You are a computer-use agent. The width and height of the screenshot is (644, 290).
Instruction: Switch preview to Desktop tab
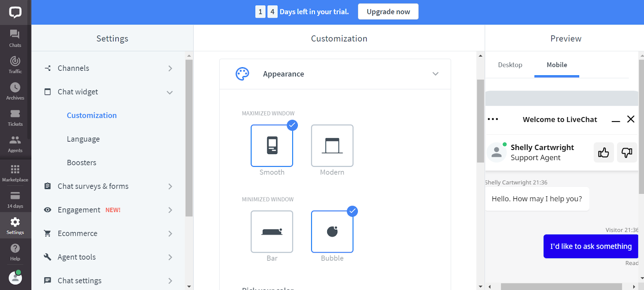pos(510,65)
